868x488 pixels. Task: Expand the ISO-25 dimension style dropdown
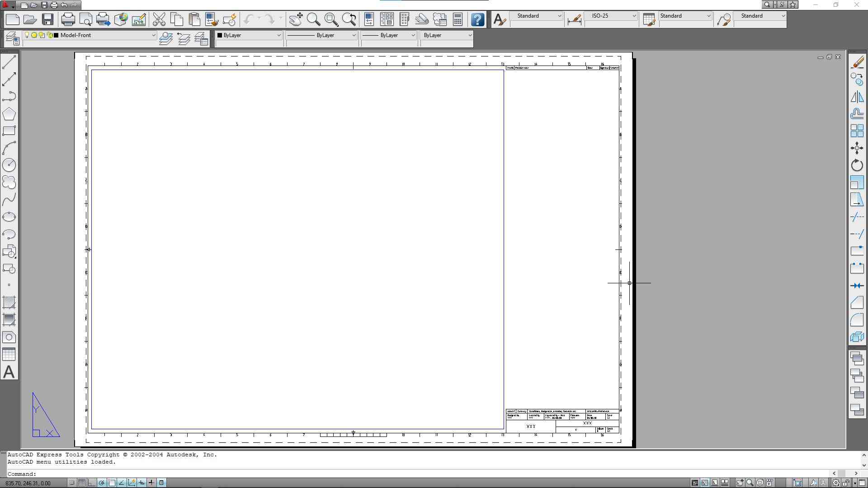click(634, 16)
